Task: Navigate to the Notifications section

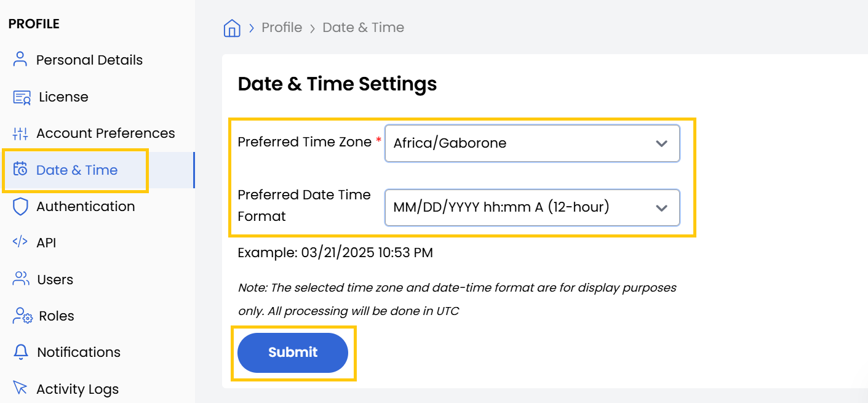Action: (79, 352)
